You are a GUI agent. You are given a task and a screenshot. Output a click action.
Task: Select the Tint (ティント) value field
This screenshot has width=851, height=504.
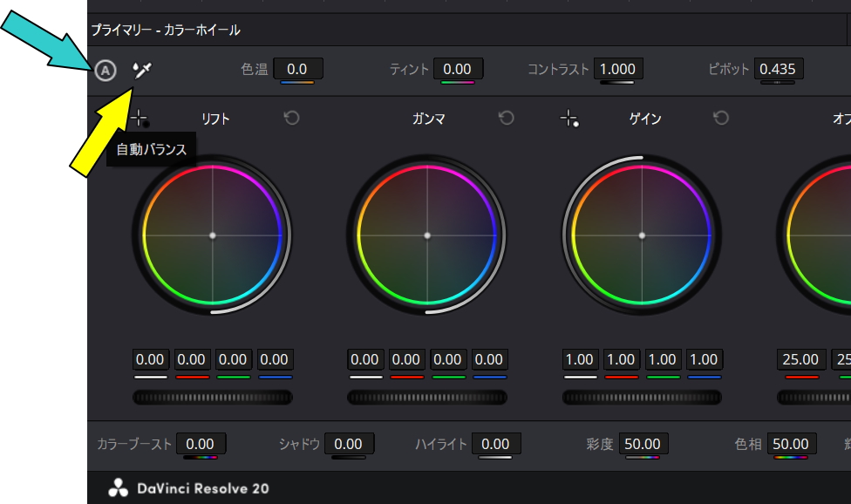457,69
